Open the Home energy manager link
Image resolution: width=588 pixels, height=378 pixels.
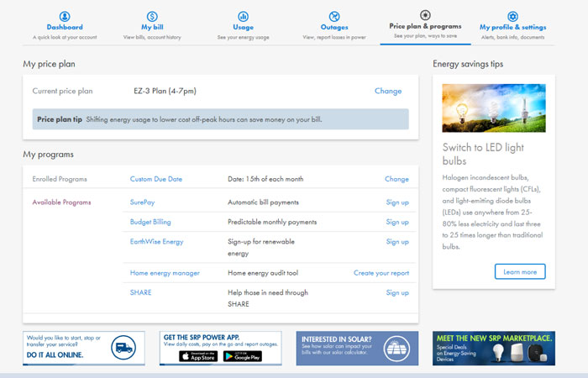coord(165,273)
